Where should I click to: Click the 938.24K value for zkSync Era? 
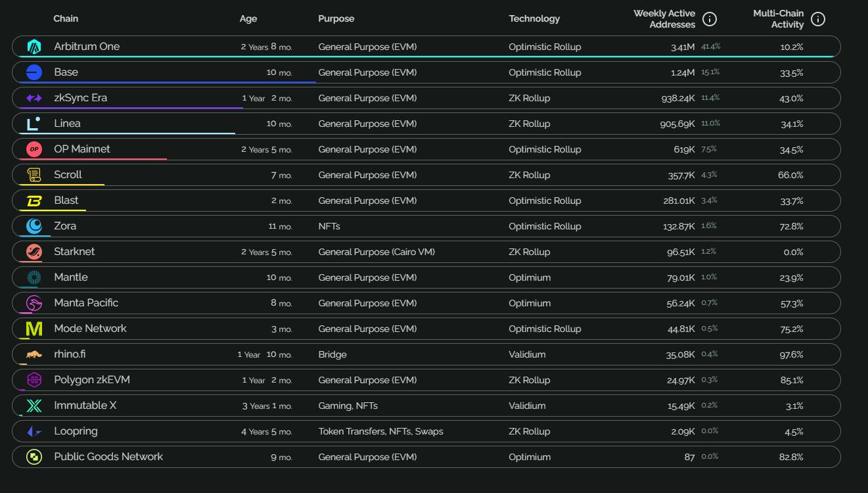click(x=678, y=98)
